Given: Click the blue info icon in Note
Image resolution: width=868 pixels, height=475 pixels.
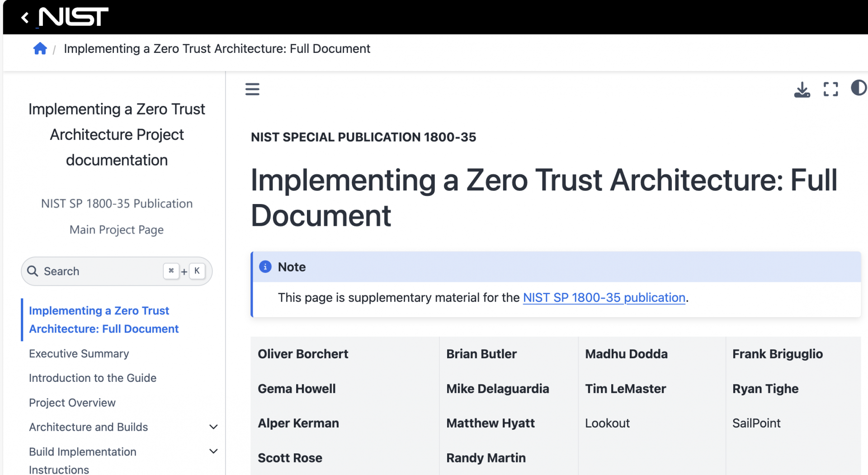Looking at the screenshot, I should pyautogui.click(x=265, y=267).
